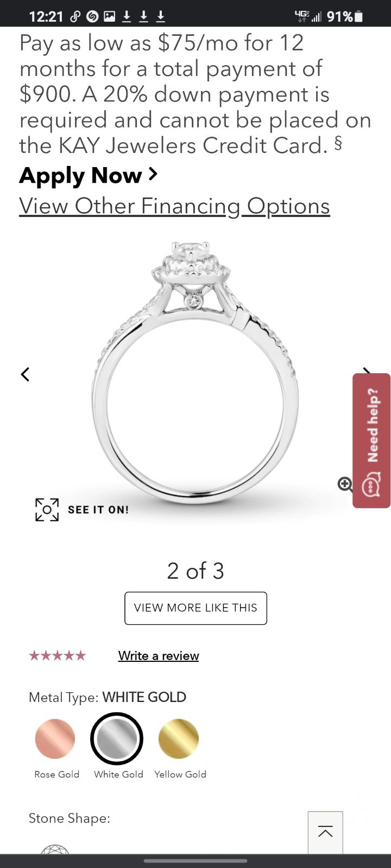Open View Other Financing Options
The width and height of the screenshot is (391, 868).
tap(174, 206)
